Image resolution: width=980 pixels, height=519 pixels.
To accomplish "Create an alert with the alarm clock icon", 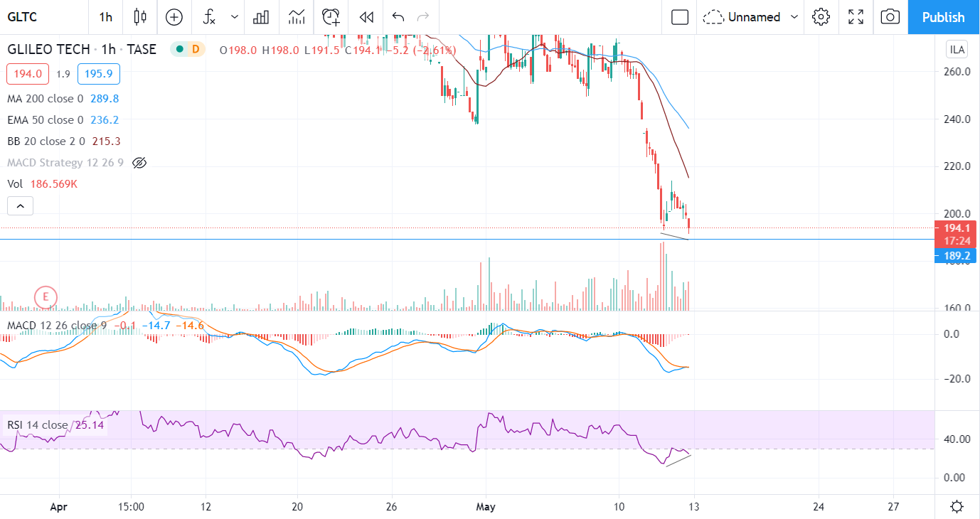I will tap(331, 17).
